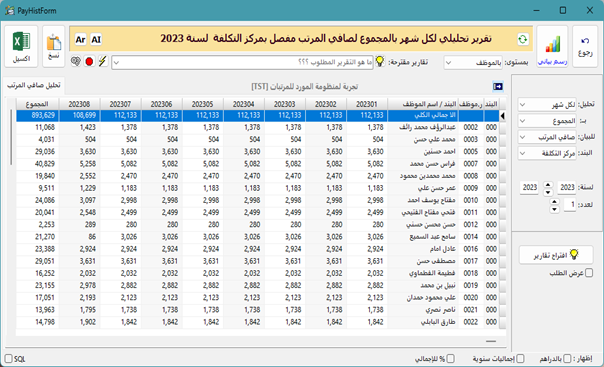The image size is (604, 367).
Task: Check the إجماليات سنوية checkbox
Action: 520,359
